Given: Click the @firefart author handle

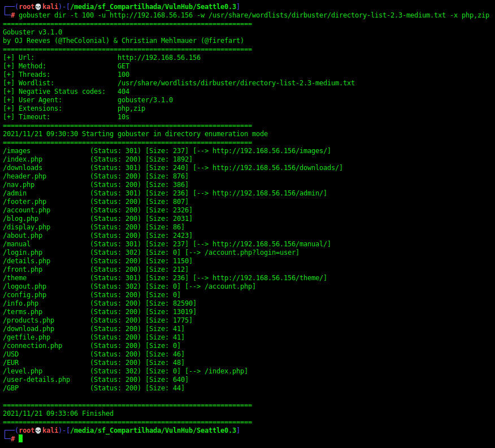Looking at the screenshot, I should click(x=222, y=41).
